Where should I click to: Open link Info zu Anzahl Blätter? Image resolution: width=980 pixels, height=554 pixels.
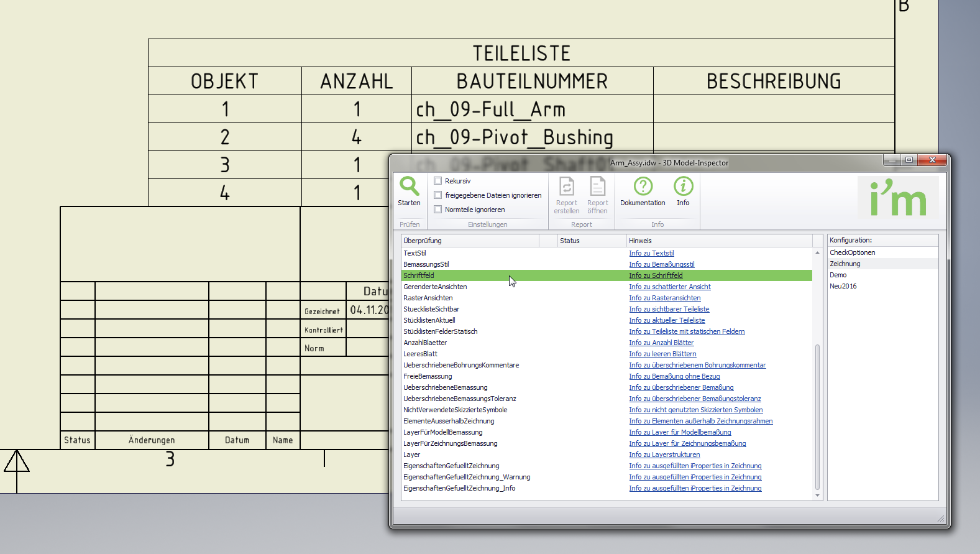click(x=661, y=343)
